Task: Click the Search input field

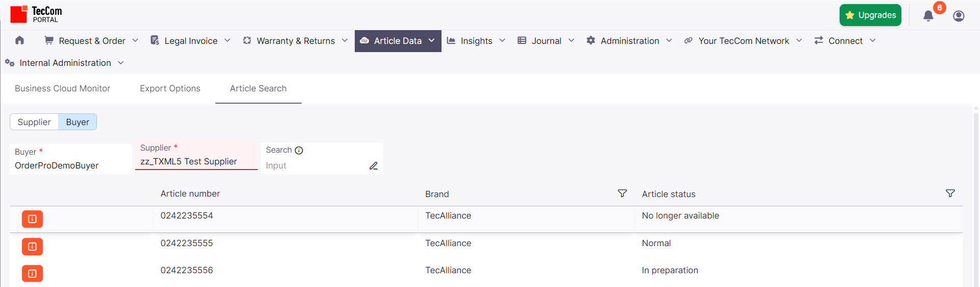Action: coord(314,166)
